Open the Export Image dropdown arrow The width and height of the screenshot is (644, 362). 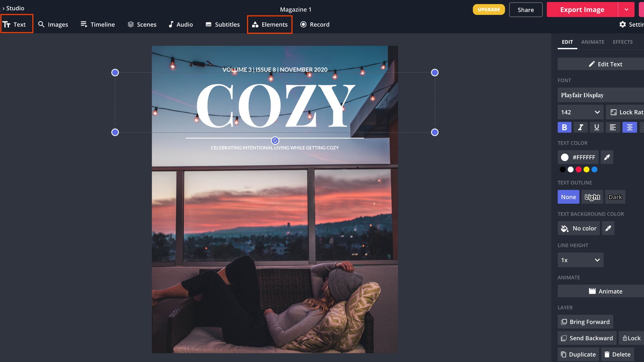pyautogui.click(x=626, y=10)
